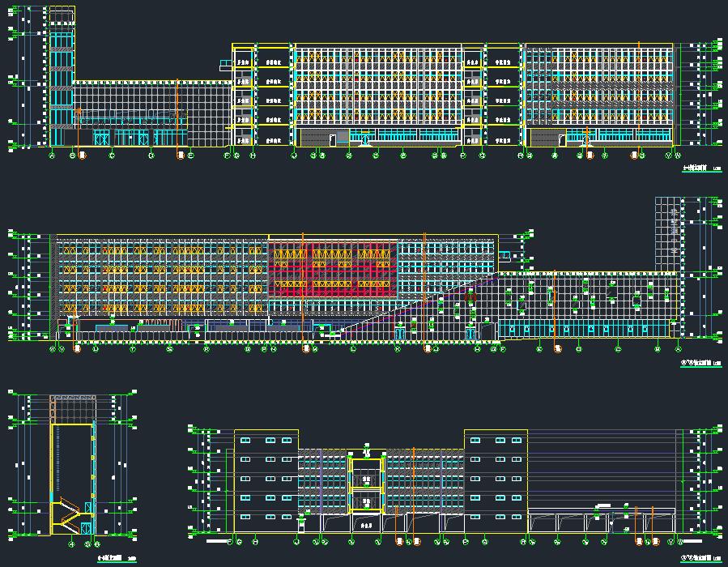
Task: Select the hatched louver band on the top-right block
Action: (611, 91)
